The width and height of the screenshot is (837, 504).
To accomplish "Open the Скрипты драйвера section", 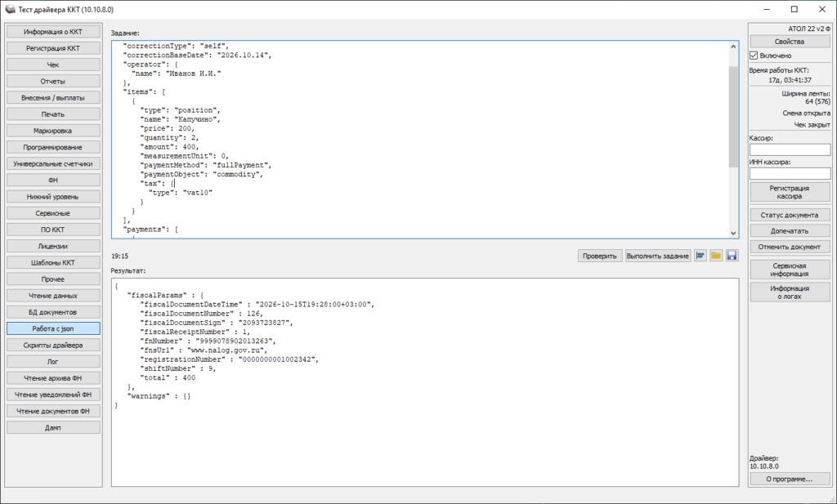I will click(53, 346).
